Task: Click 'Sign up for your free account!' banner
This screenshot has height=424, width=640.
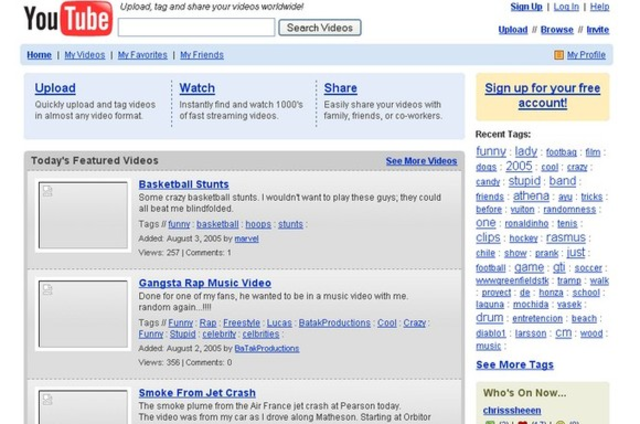Action: pos(542,95)
